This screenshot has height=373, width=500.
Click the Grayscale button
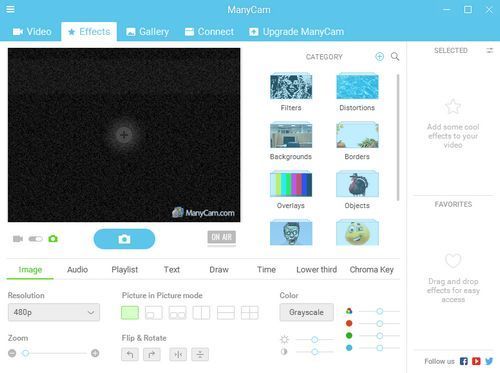(x=307, y=312)
